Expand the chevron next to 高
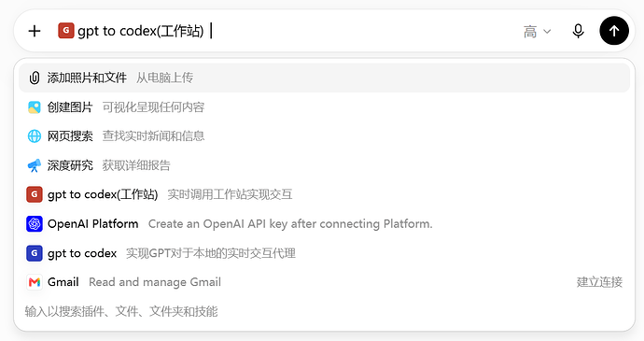Image resolution: width=644 pixels, height=341 pixels. coord(547,31)
